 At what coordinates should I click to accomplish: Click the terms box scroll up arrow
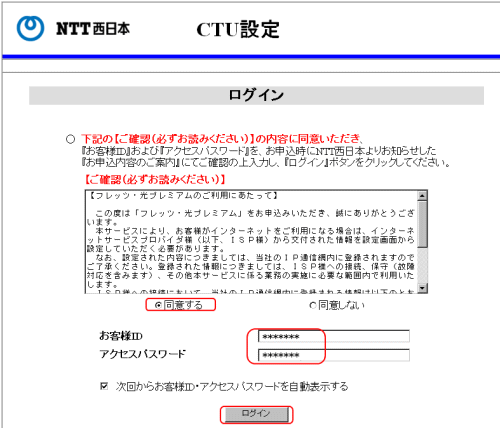click(422, 196)
